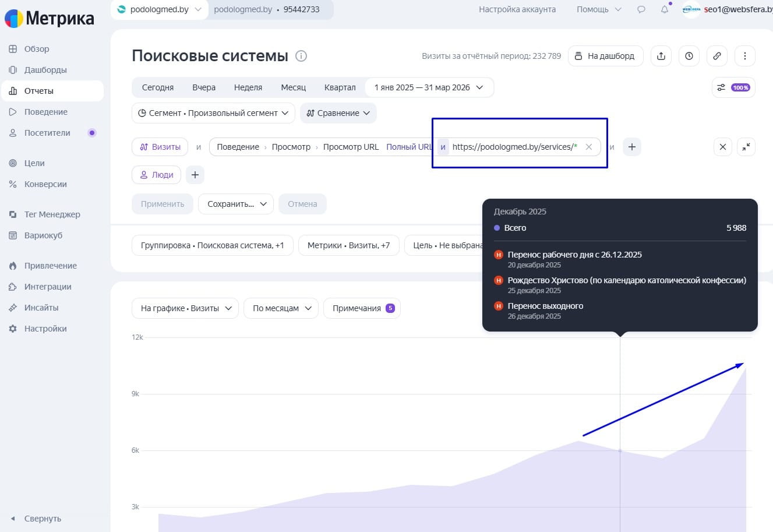Open Конверсии sidebar item

[45, 184]
